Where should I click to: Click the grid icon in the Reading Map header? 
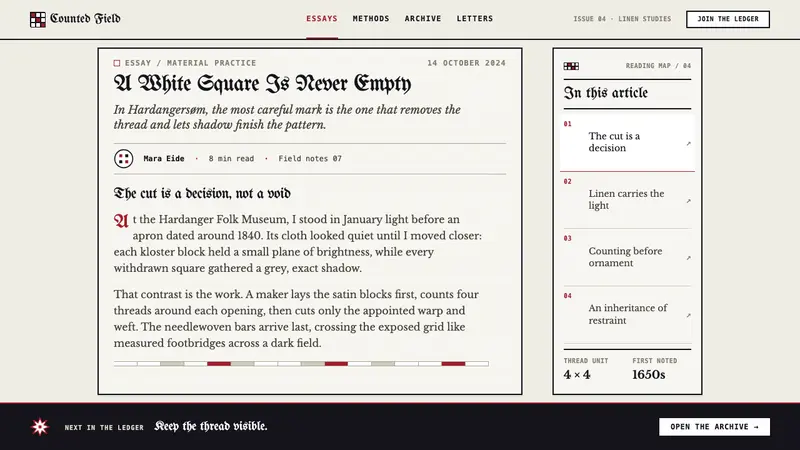(x=571, y=66)
